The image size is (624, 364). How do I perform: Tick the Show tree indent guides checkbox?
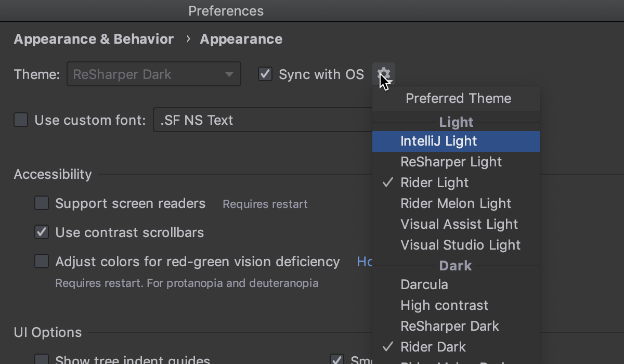coord(42,359)
